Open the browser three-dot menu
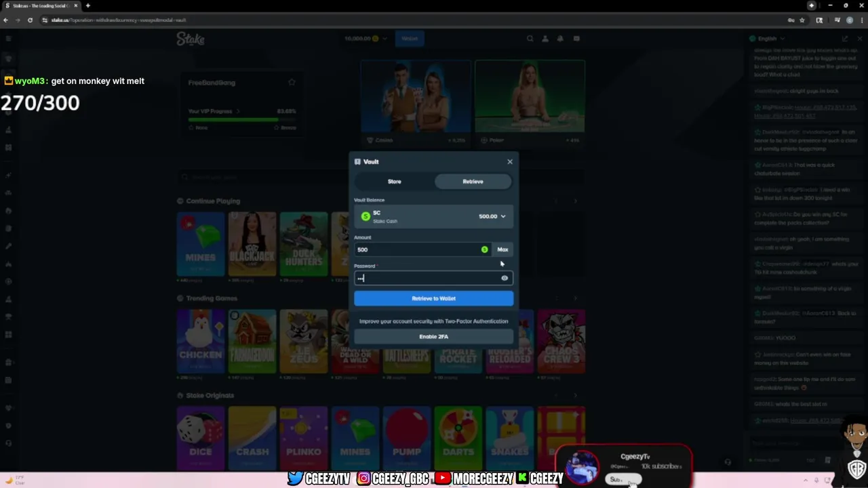Viewport: 868px width, 488px height. click(x=862, y=20)
